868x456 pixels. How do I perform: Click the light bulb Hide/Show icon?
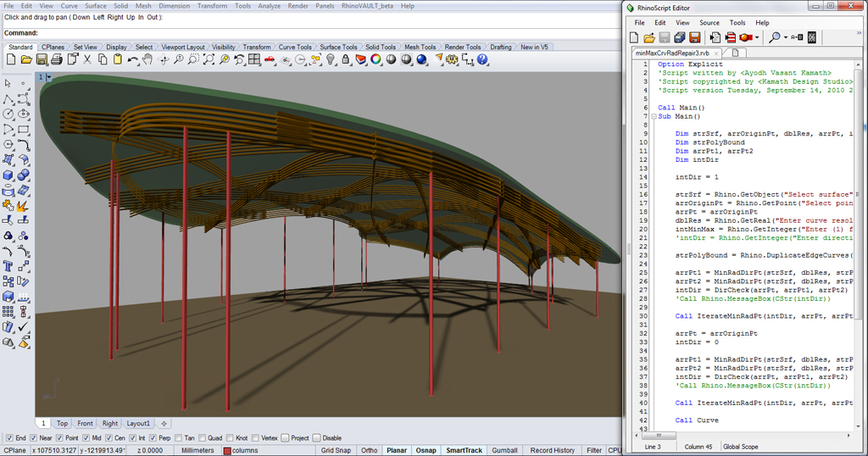click(331, 59)
